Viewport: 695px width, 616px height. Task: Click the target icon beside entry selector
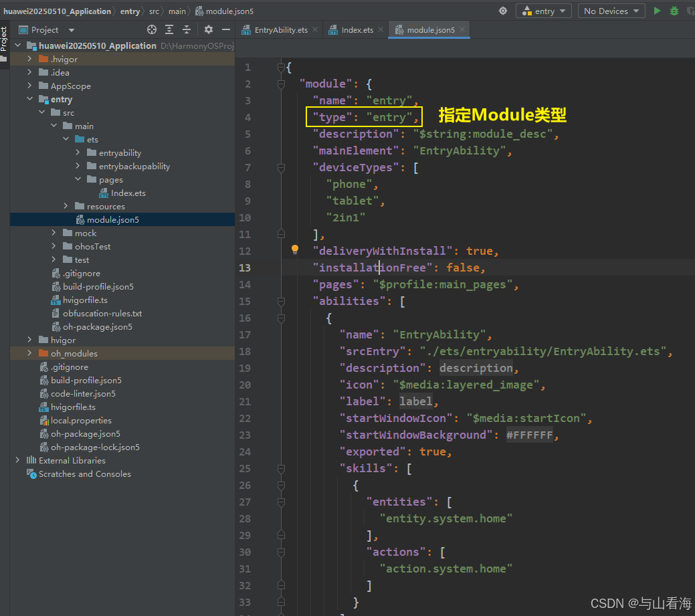click(503, 11)
